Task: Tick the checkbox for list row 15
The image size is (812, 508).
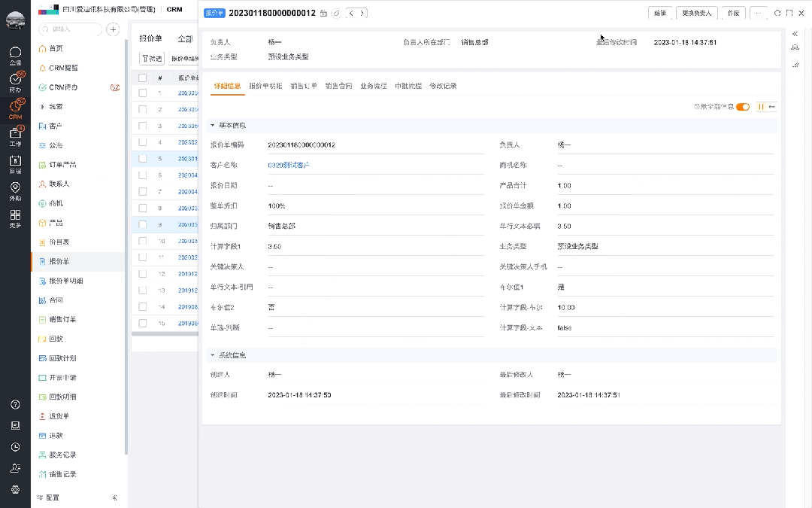Action: [142, 324]
